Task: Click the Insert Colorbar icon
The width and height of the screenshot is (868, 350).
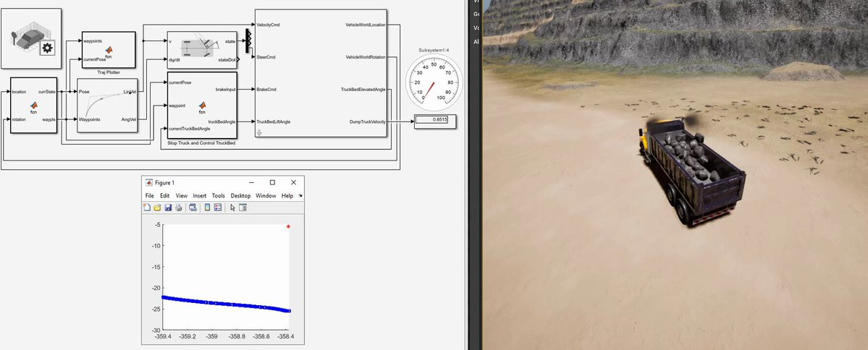Action: point(207,208)
